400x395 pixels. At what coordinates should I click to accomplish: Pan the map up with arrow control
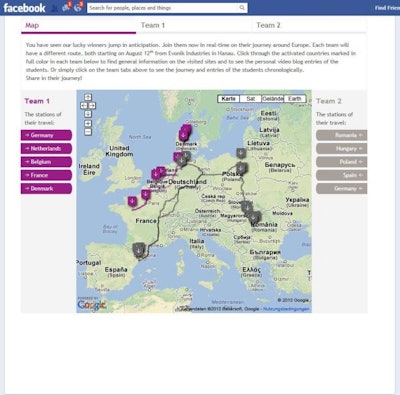(88, 97)
